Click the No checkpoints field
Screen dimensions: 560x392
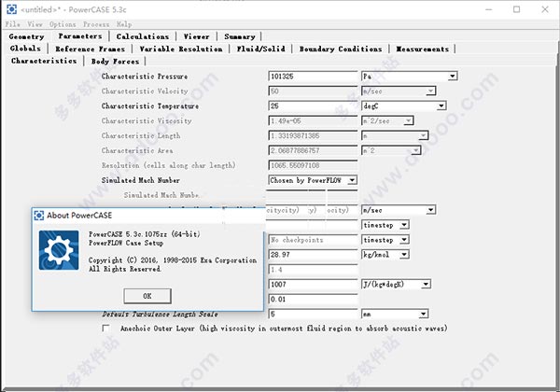(314, 240)
